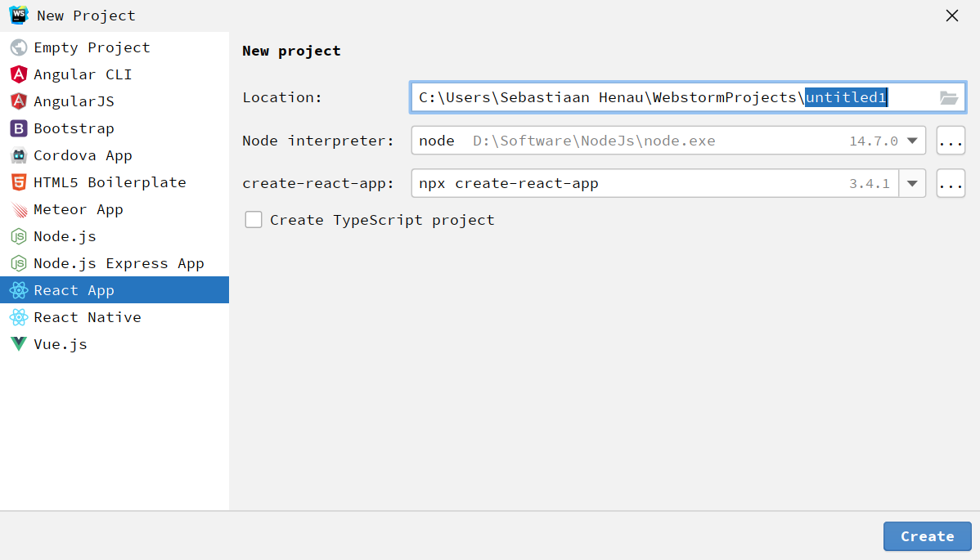Choose Empty Project type

click(x=91, y=47)
